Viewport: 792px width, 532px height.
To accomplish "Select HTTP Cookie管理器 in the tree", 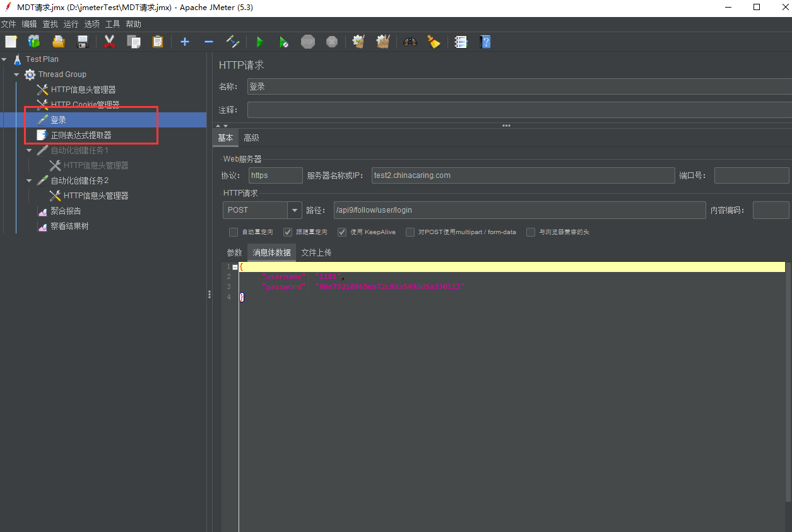I will pos(85,105).
